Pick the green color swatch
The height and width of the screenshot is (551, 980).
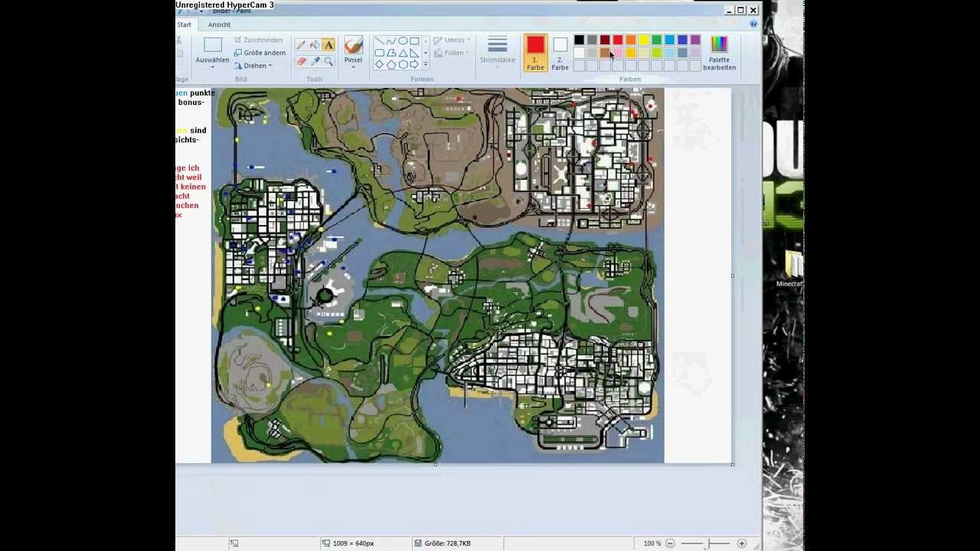[657, 40]
